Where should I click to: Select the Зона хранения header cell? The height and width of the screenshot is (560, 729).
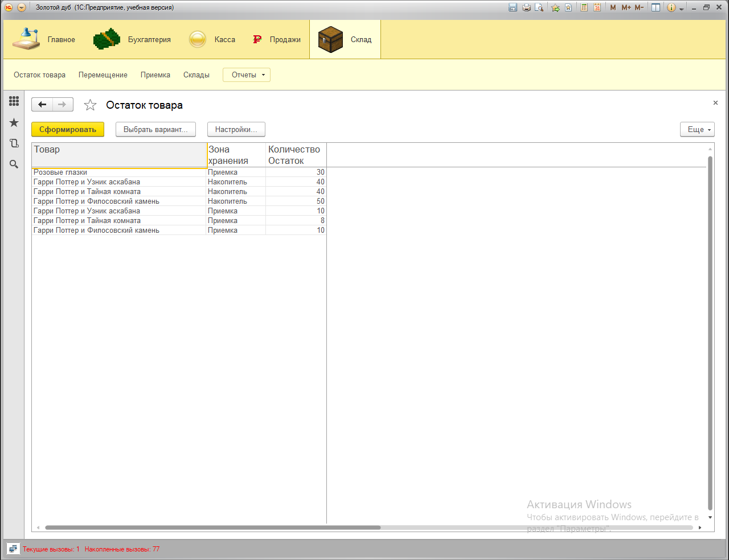coord(236,155)
